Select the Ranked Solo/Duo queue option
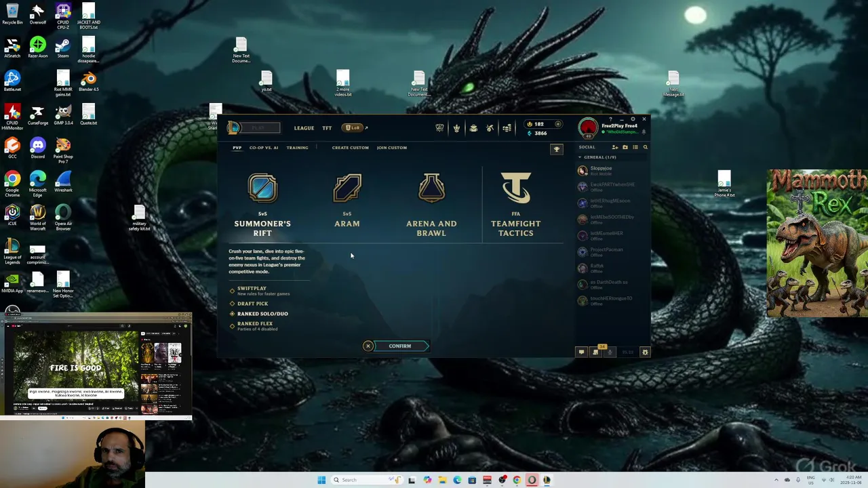The image size is (868, 488). point(259,314)
